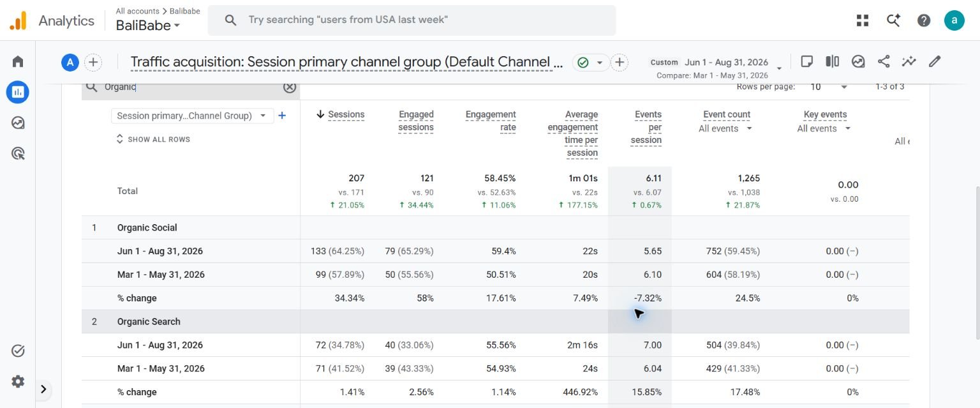980x408 pixels.
Task: Click the '752 (59.45%)' event count cell
Action: pos(733,251)
